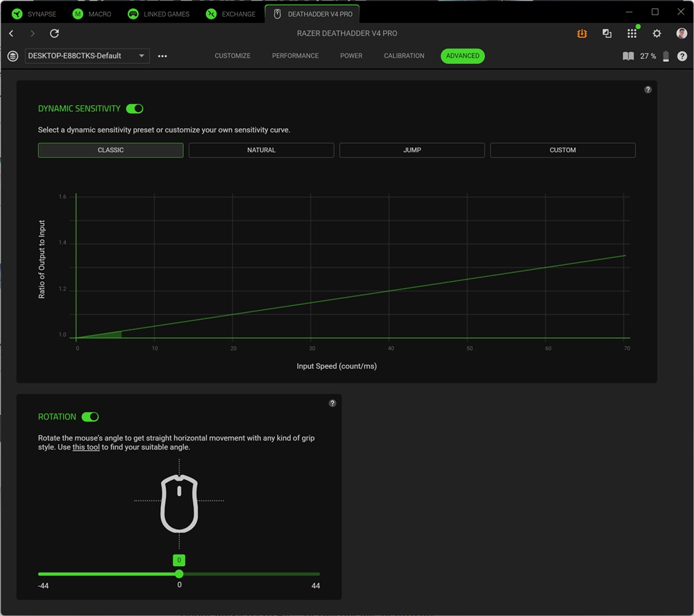Open the "this tool" link

tap(86, 447)
